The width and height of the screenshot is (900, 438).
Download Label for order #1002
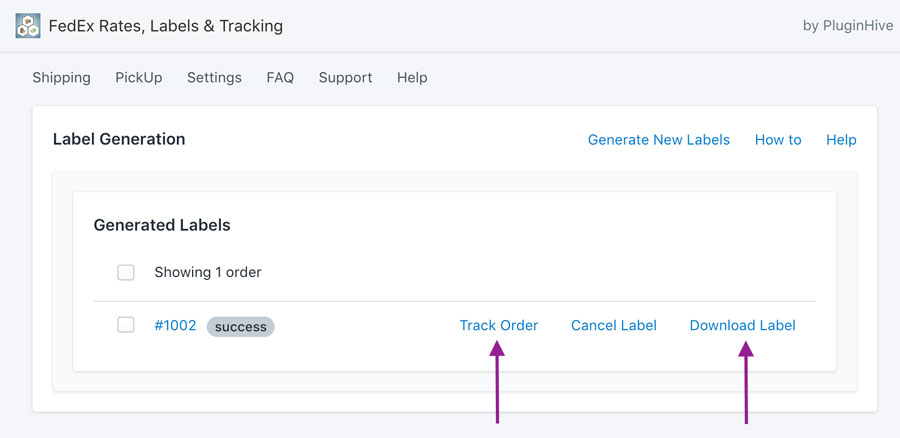[x=743, y=325]
